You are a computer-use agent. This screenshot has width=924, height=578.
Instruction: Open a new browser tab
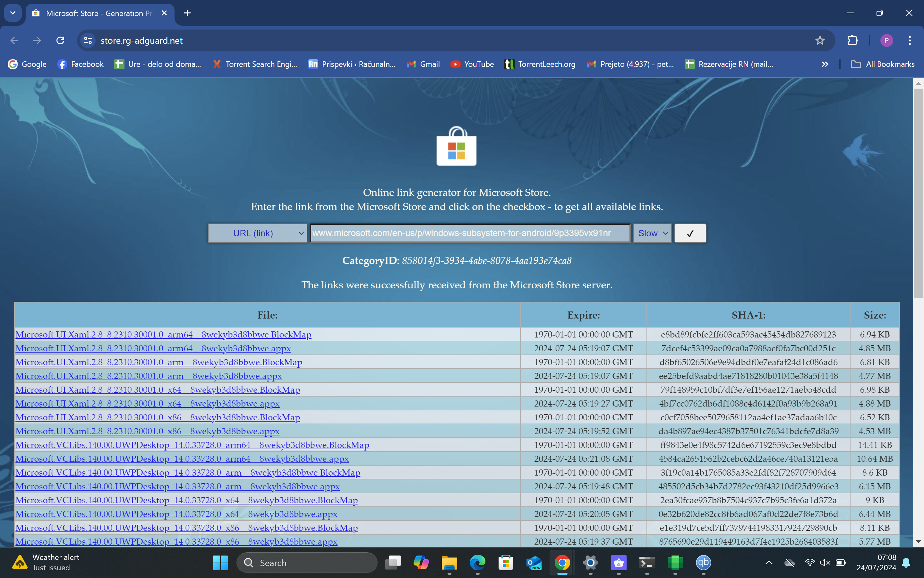click(x=187, y=13)
